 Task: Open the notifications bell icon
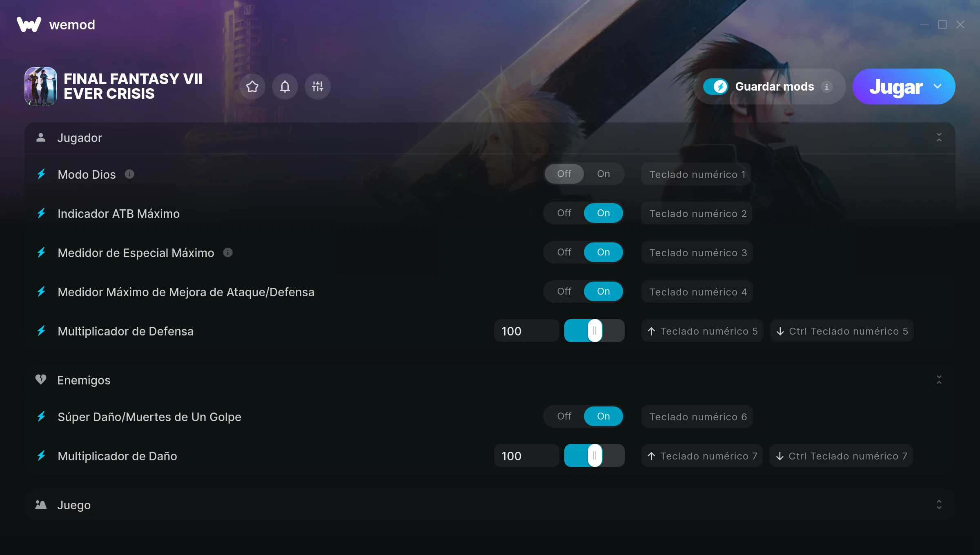[285, 87]
